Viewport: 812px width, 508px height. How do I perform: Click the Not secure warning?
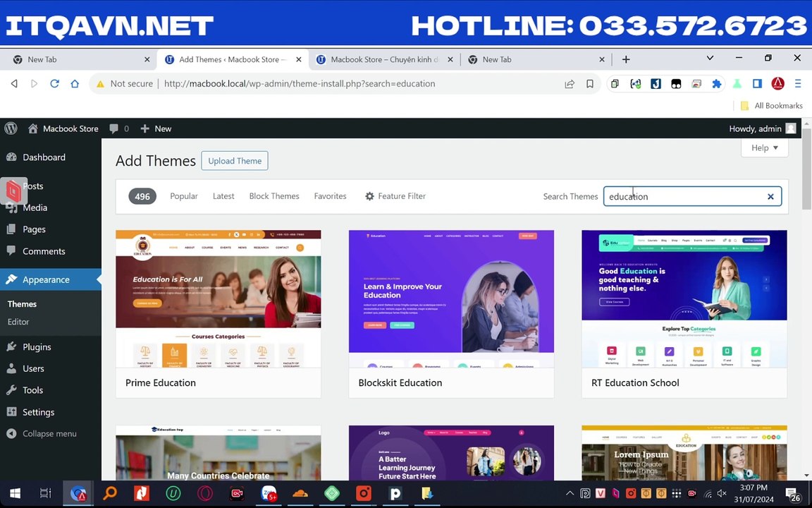(125, 83)
